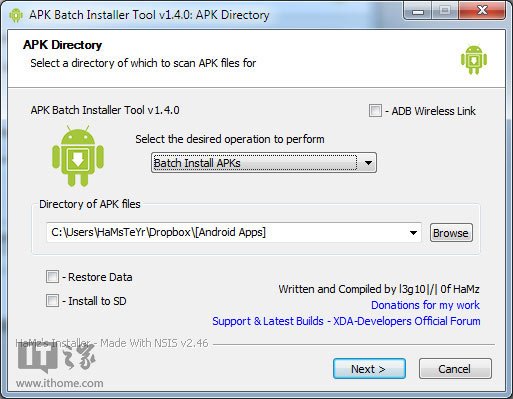Click the large Android installer logo
Viewport: 513px width, 399px height.
pos(78,156)
